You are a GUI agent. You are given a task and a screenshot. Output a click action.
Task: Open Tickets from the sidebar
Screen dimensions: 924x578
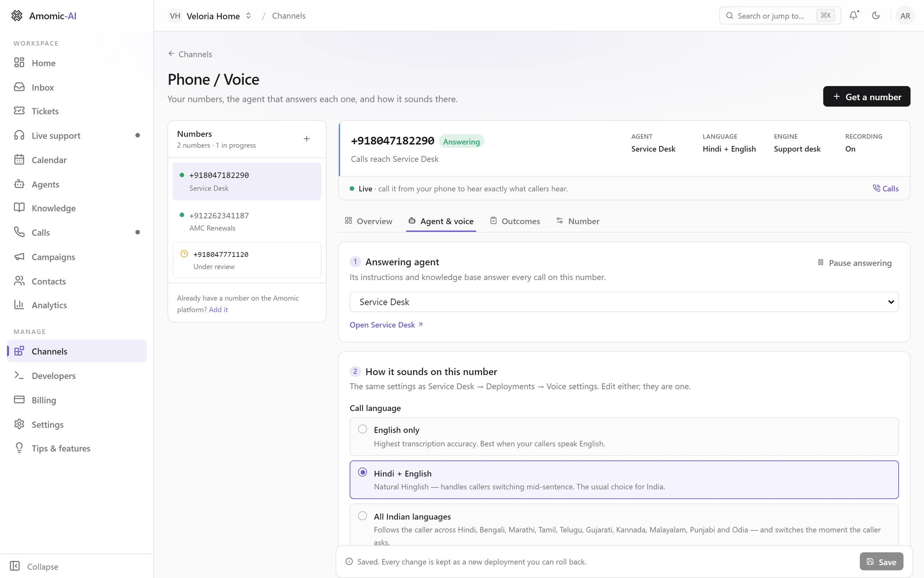77,111
